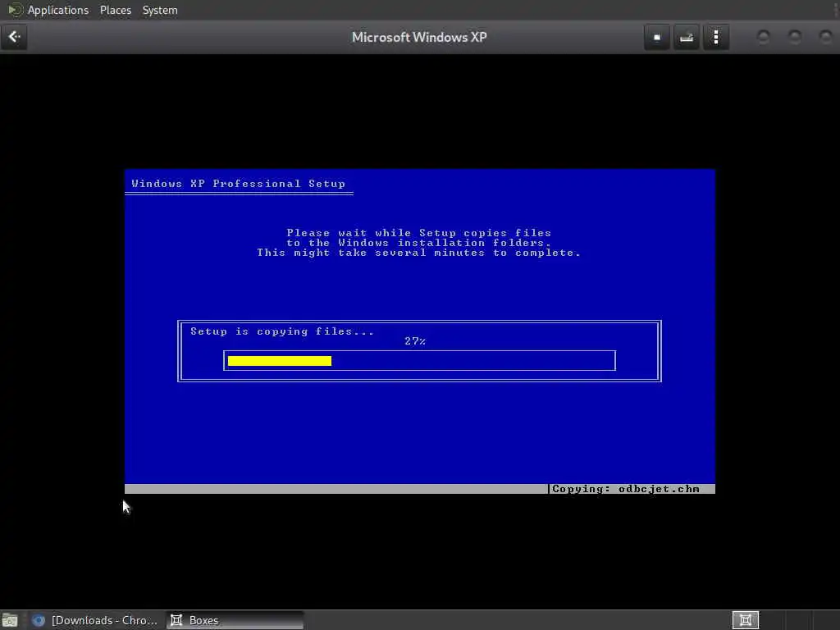Viewport: 840px width, 630px height.
Task: Click the small square button in header bar
Action: tap(657, 37)
